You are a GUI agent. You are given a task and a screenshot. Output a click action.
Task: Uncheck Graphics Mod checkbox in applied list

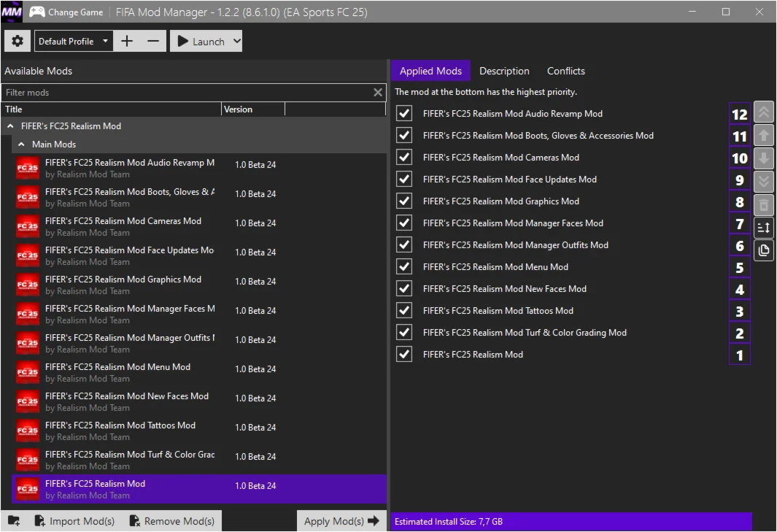[404, 201]
